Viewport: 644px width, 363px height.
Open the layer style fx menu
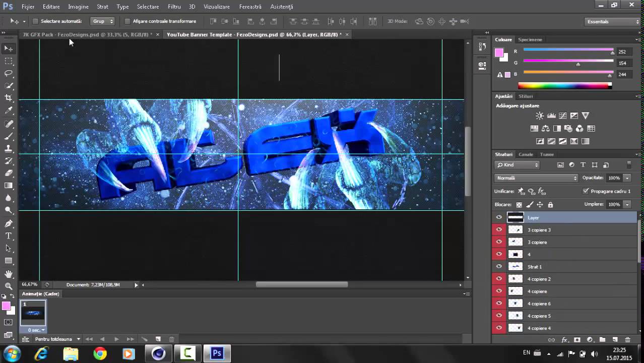click(x=564, y=340)
